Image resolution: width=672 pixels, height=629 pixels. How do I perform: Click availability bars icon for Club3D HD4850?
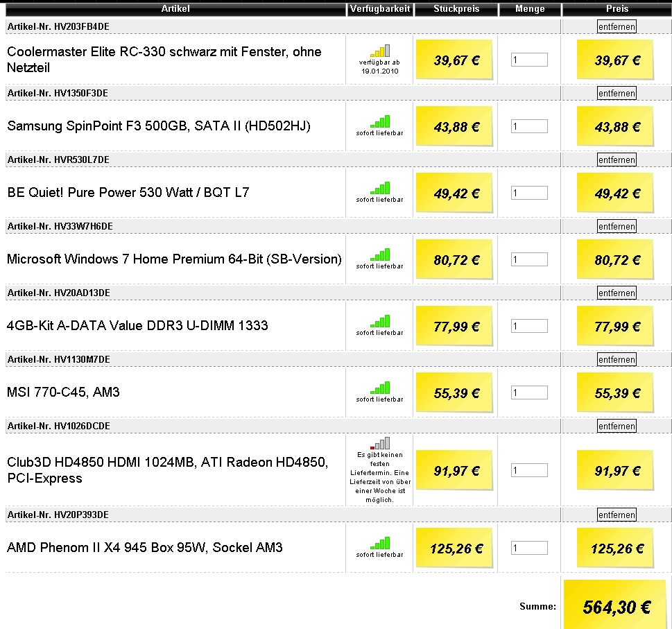pyautogui.click(x=380, y=443)
